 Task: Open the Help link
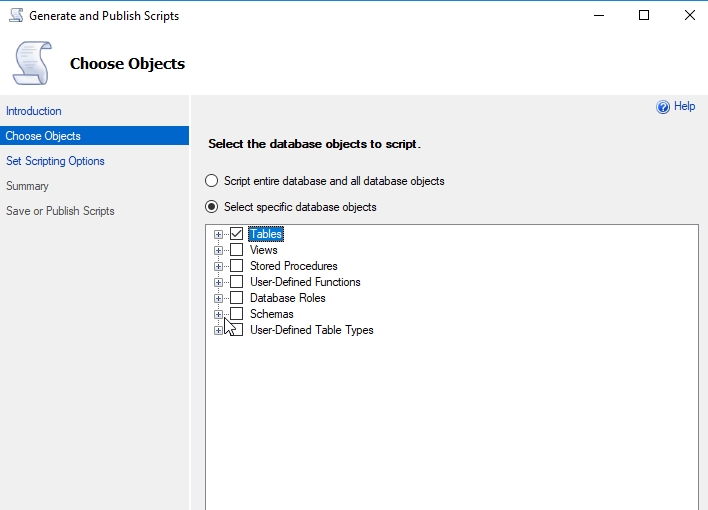[x=685, y=106]
